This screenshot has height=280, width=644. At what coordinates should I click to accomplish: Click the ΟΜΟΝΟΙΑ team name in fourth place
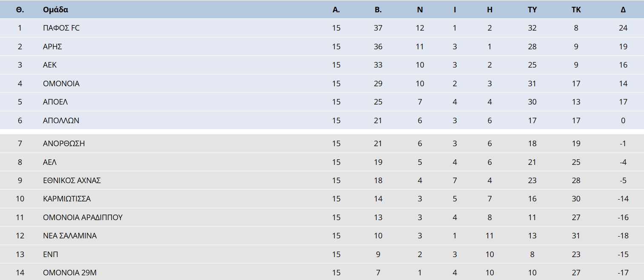click(x=61, y=84)
